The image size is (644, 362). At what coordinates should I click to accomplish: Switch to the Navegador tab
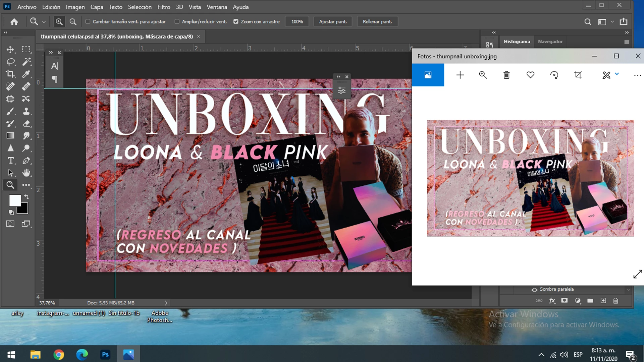[550, 42]
